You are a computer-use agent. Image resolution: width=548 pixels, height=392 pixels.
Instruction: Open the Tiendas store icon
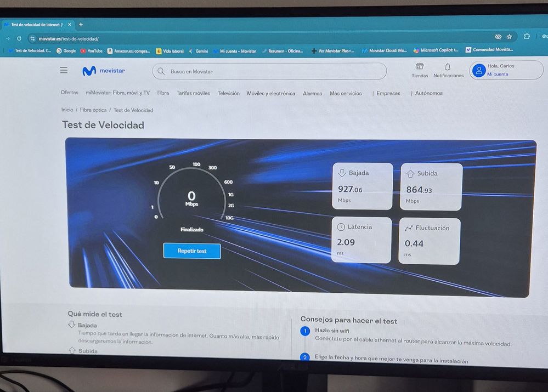pyautogui.click(x=420, y=66)
